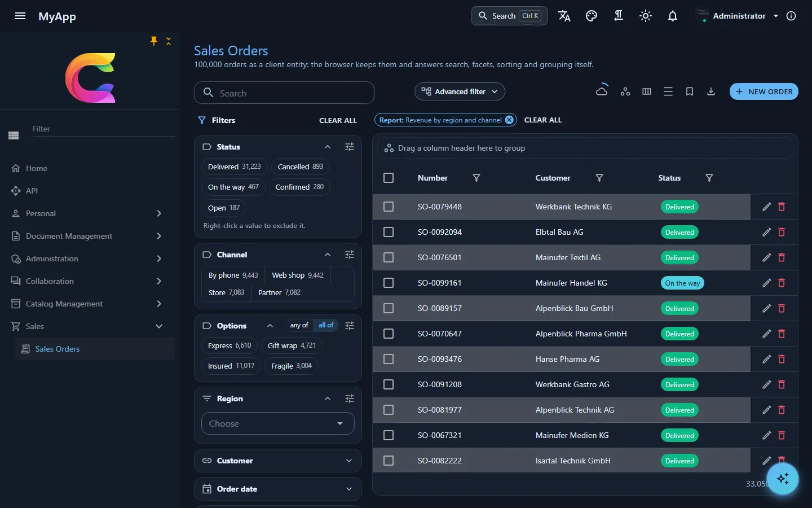Open the hamburger navigation menu
Viewport: 812px width, 508px height.
[20, 16]
